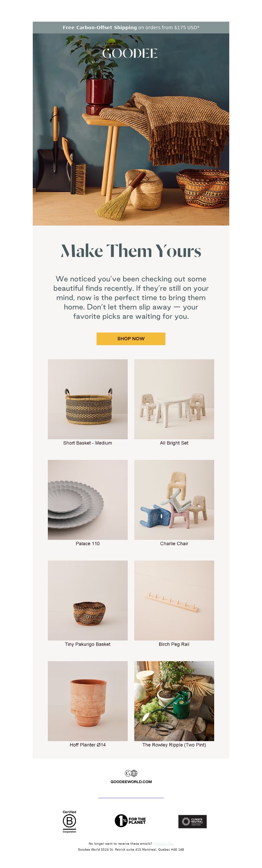The width and height of the screenshot is (262, 868).
Task: Click the Birch Peg Rail title text
Action: click(x=174, y=644)
